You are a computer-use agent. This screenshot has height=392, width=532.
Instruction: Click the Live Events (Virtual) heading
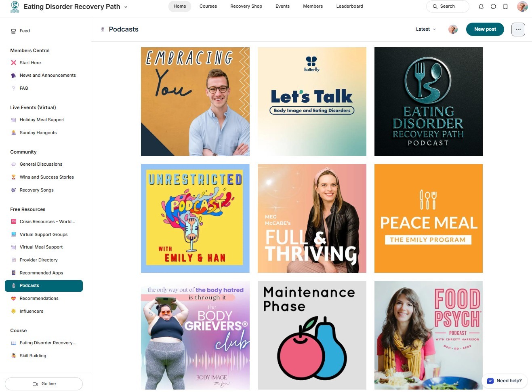pyautogui.click(x=33, y=107)
